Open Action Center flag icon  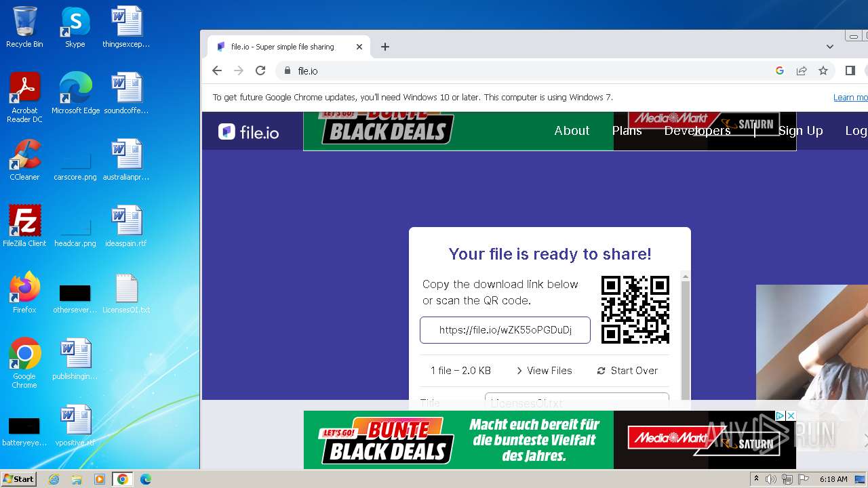click(803, 479)
